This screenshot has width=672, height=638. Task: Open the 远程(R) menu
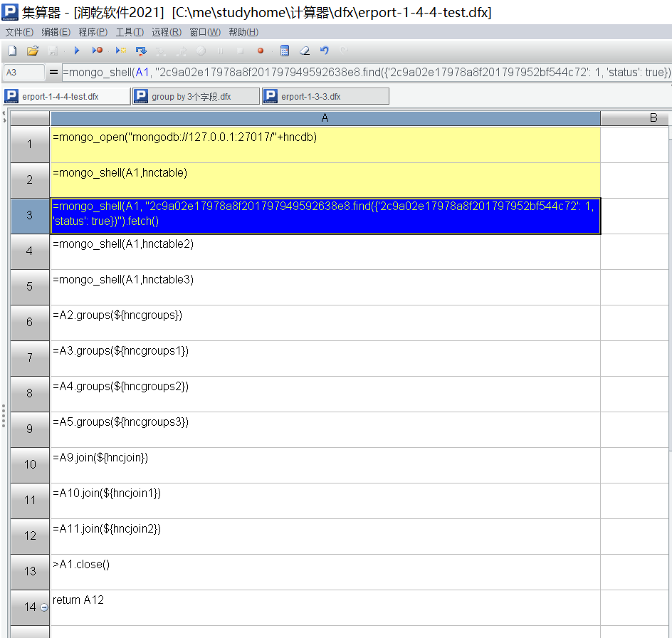tap(167, 32)
